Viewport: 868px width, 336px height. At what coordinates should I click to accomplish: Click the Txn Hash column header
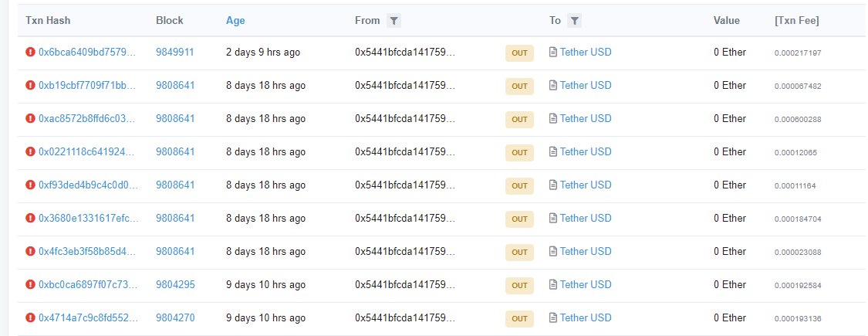pyautogui.click(x=49, y=21)
